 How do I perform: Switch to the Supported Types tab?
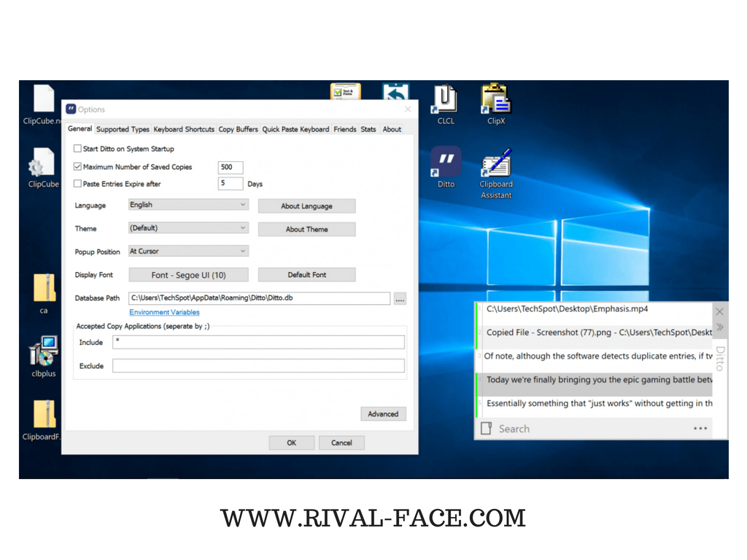(x=123, y=129)
